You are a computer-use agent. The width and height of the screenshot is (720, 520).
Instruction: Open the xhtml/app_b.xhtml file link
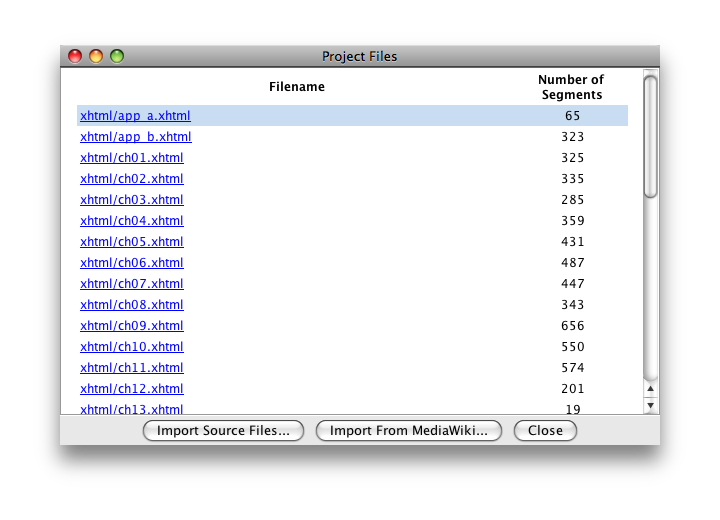136,137
